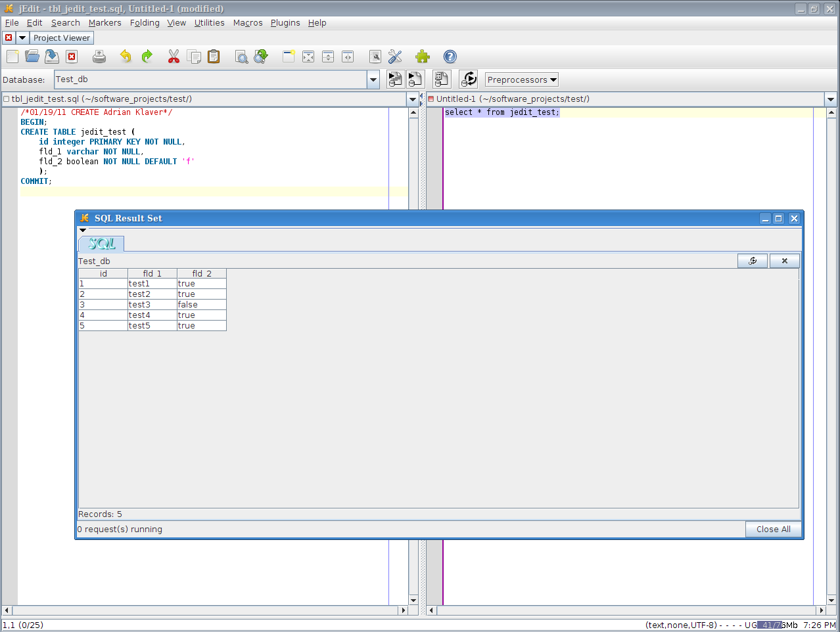Click the Project Viewer button
This screenshot has width=840, height=632.
click(x=62, y=38)
